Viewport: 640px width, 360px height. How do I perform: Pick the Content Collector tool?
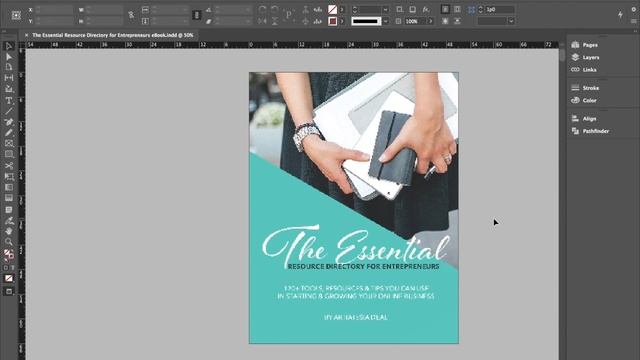[9, 89]
